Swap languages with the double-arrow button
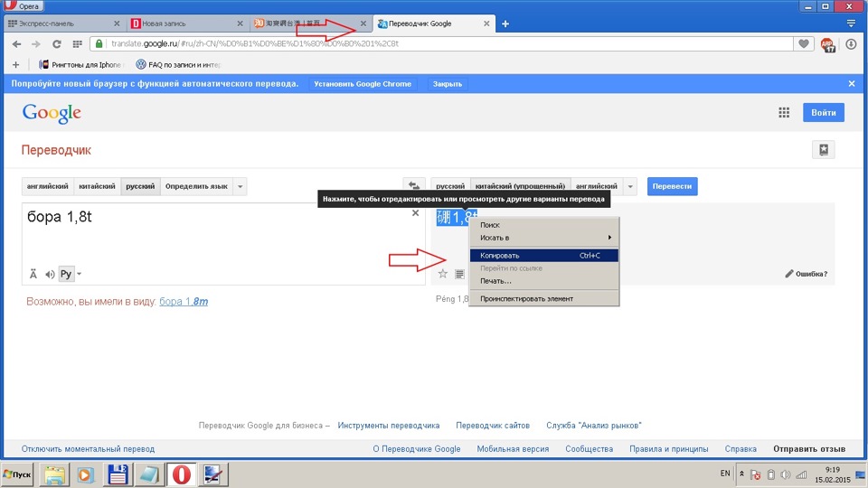The width and height of the screenshot is (868, 488). coord(413,186)
